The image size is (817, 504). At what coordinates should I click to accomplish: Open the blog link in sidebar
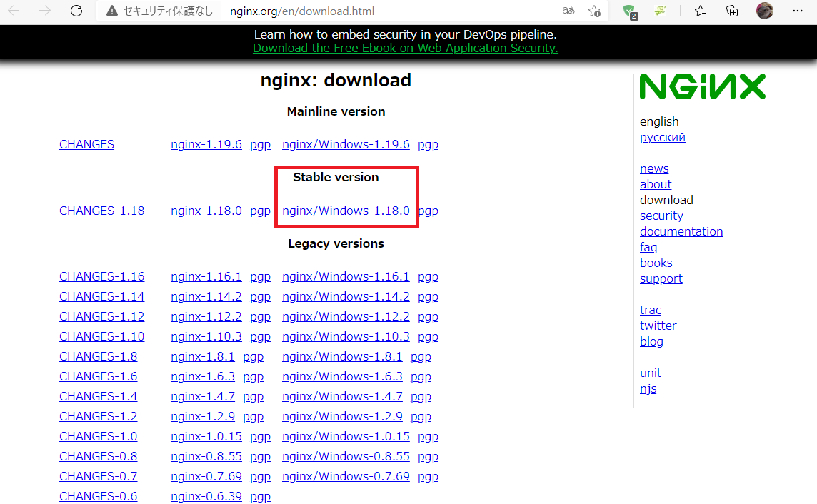(651, 341)
